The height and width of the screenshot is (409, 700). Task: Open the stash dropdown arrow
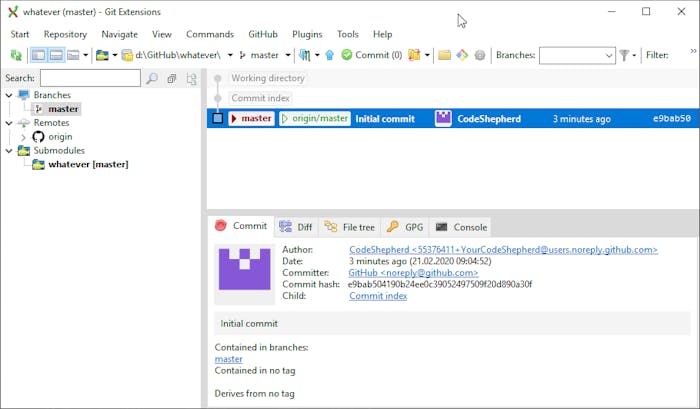[x=427, y=55]
